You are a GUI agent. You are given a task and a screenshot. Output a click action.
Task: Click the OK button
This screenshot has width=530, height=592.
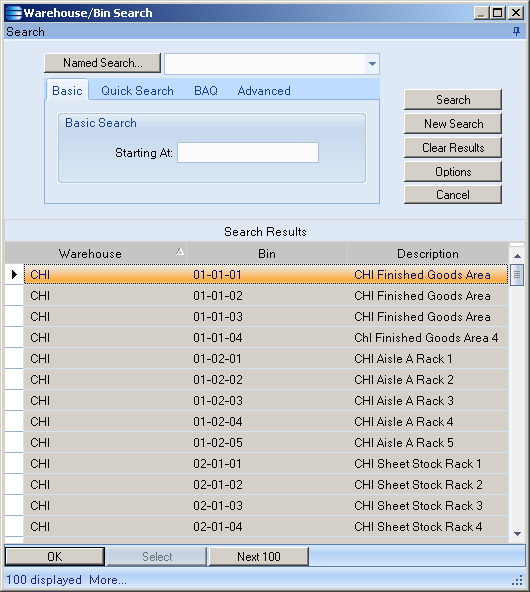[55, 557]
